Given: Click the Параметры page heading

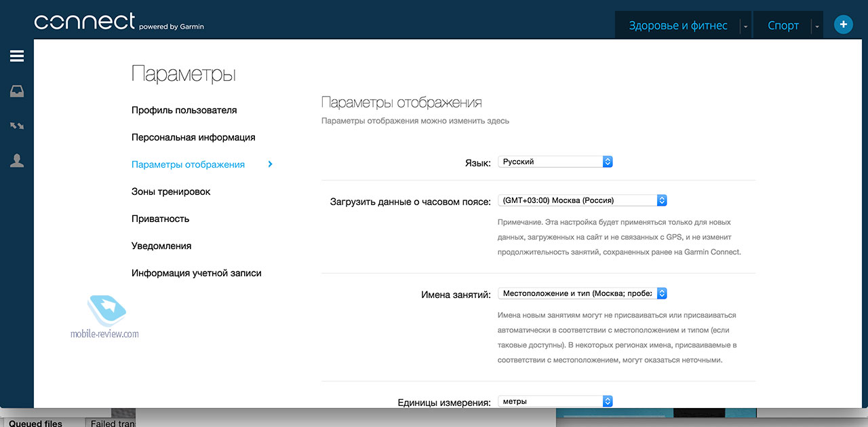Looking at the screenshot, I should point(183,74).
